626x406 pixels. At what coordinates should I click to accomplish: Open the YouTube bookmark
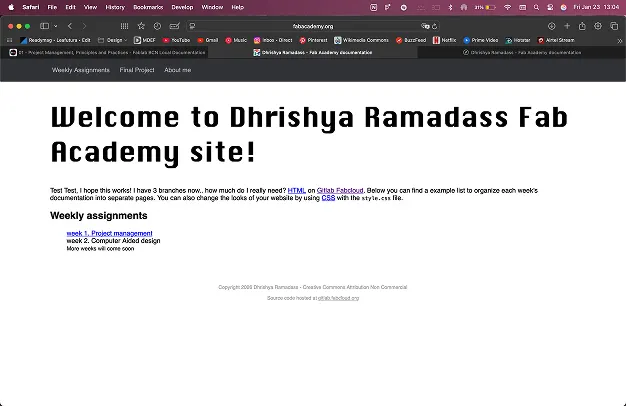[x=176, y=40]
